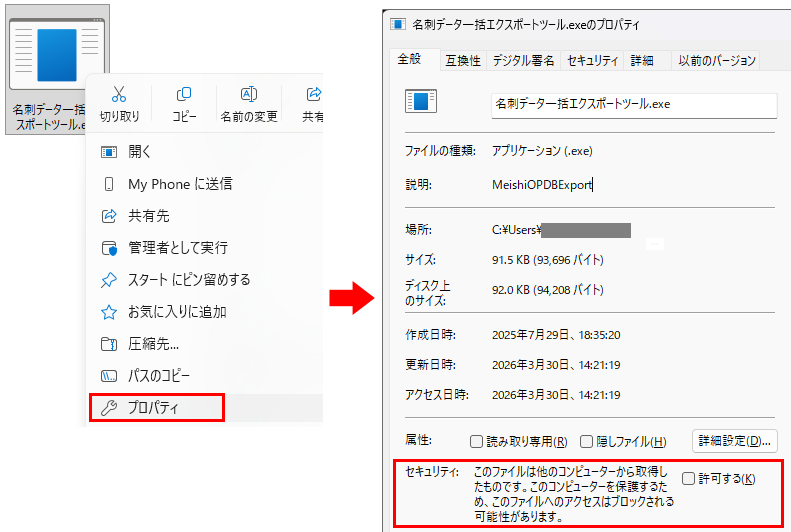Click the application icon in Properties dialog
Image resolution: width=791 pixels, height=532 pixels.
(x=421, y=102)
